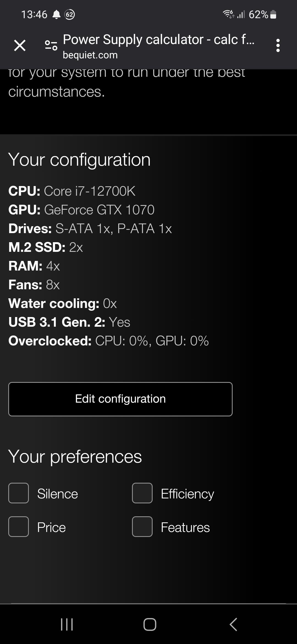The image size is (297, 644).
Task: Check the Silence preference box
Action: [19, 493]
